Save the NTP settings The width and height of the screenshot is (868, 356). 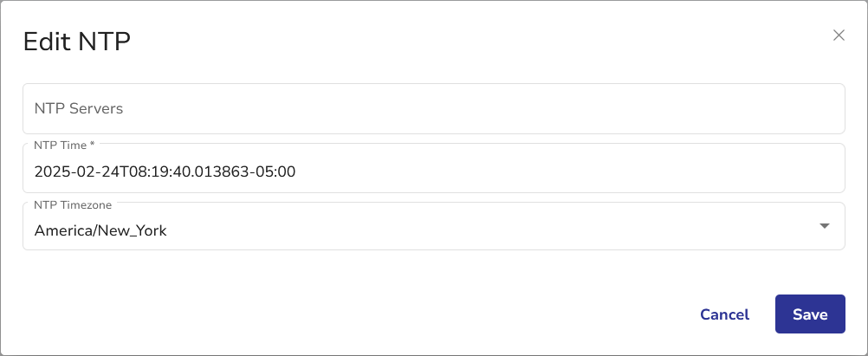click(x=810, y=314)
